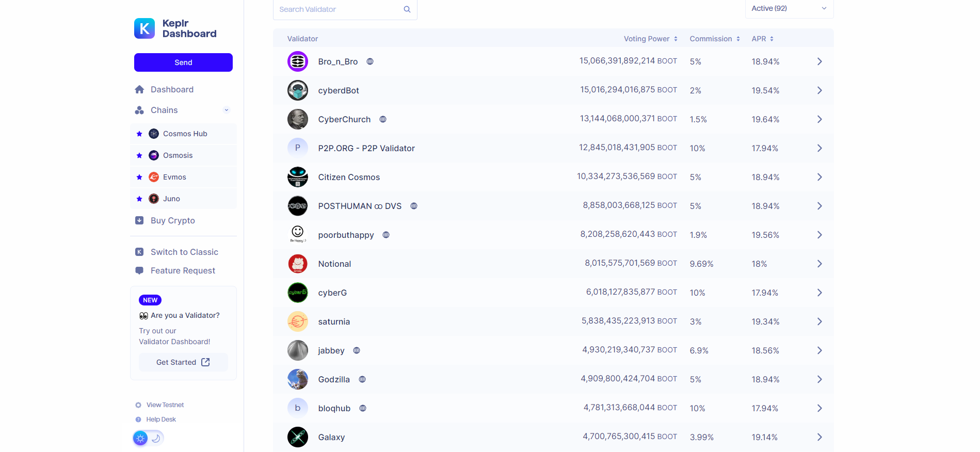Select Juno chain
This screenshot has width=980, height=452.
[x=183, y=199]
